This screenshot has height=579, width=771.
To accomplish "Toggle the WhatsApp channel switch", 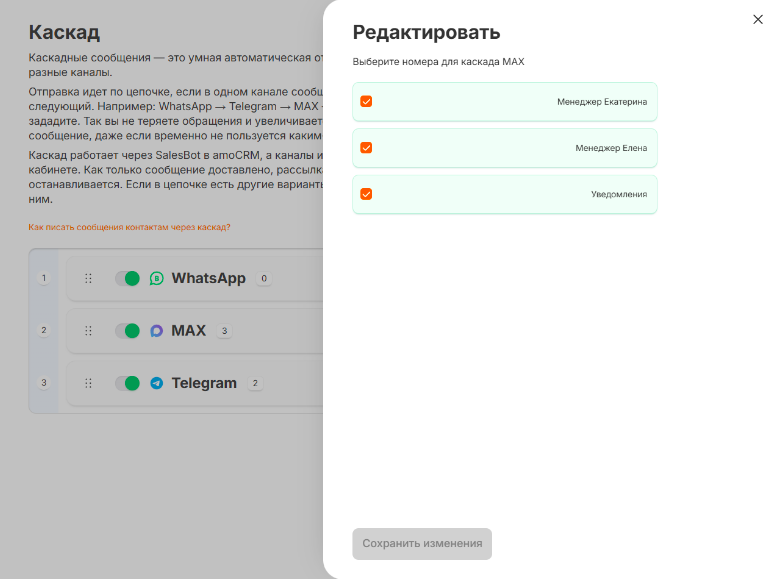I will tap(127, 279).
